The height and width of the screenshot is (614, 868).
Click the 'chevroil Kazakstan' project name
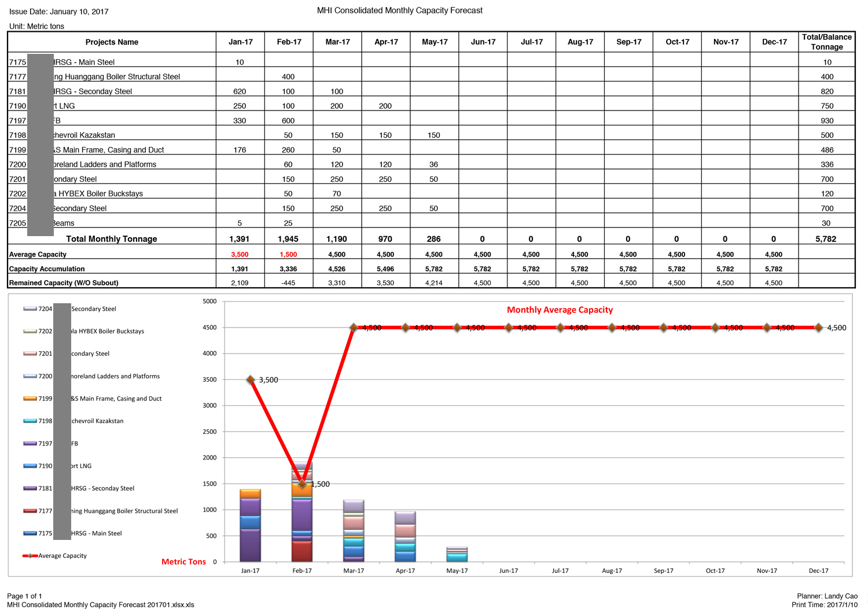pyautogui.click(x=84, y=135)
